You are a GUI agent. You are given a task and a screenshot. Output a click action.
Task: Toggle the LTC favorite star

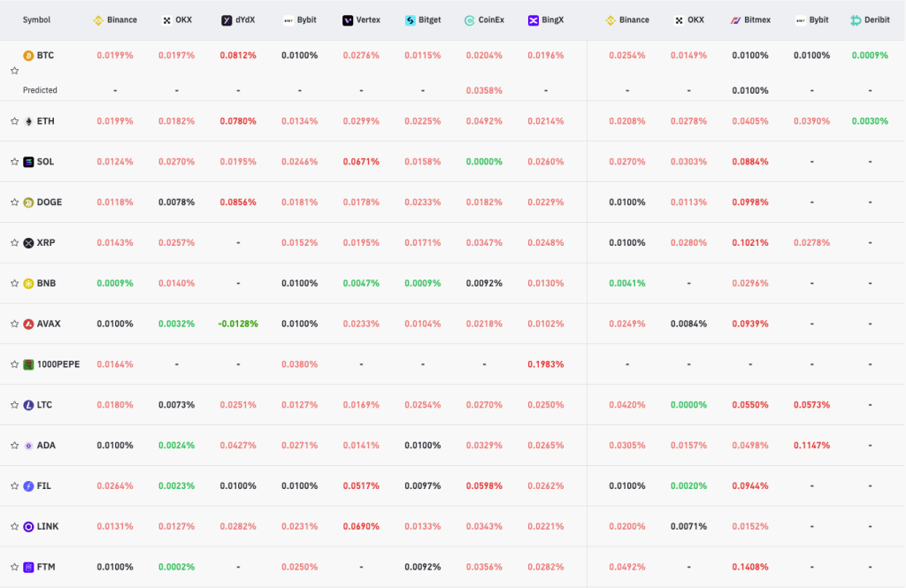tap(14, 405)
